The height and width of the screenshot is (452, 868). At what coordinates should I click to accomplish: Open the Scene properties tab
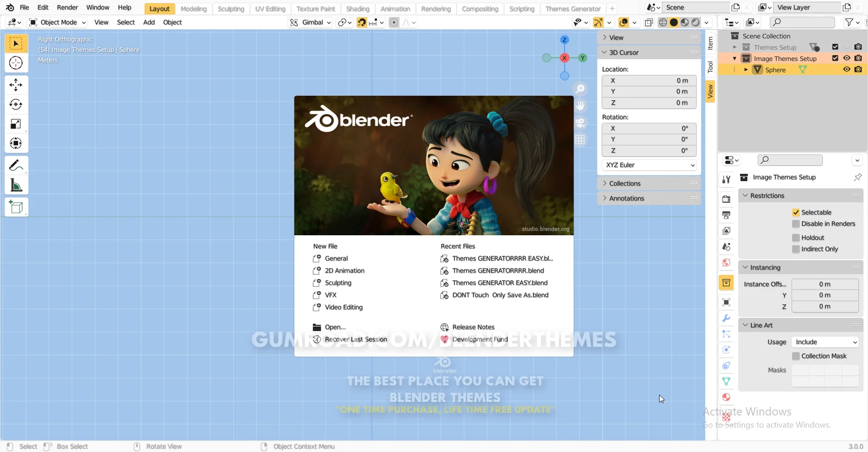(726, 247)
